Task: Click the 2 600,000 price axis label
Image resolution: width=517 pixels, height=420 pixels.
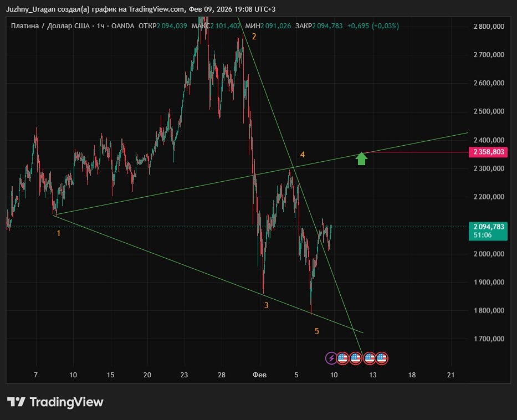Action: (x=489, y=83)
